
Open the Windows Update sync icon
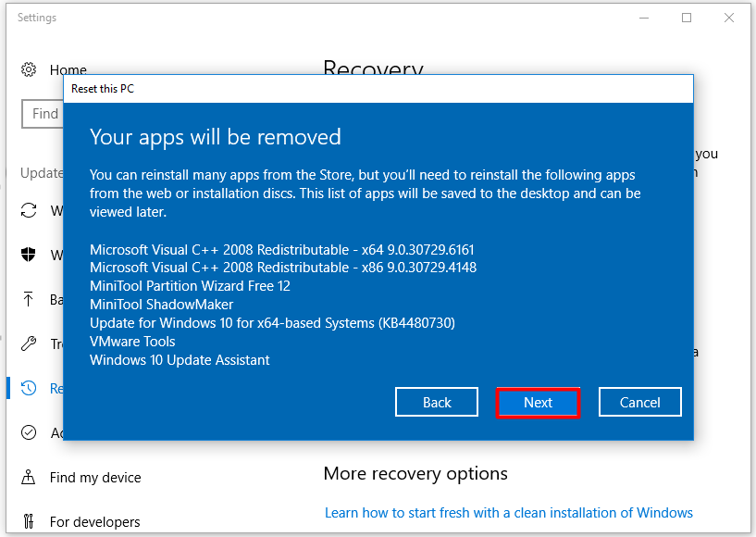29,211
